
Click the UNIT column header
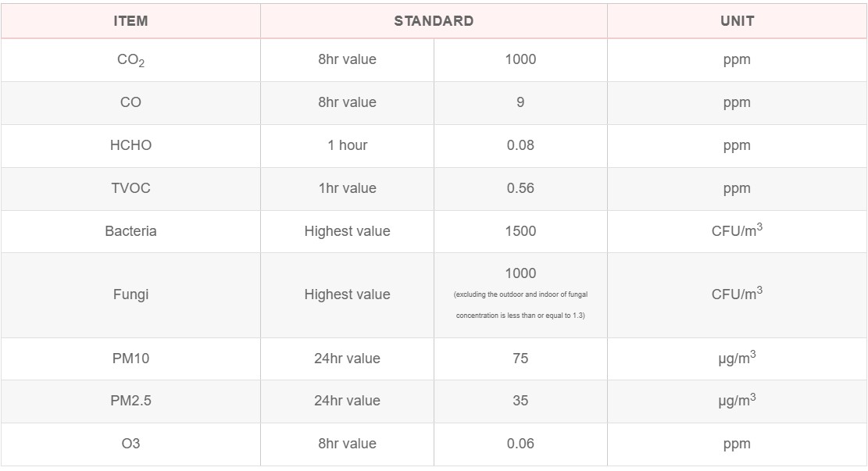pyautogui.click(x=737, y=21)
